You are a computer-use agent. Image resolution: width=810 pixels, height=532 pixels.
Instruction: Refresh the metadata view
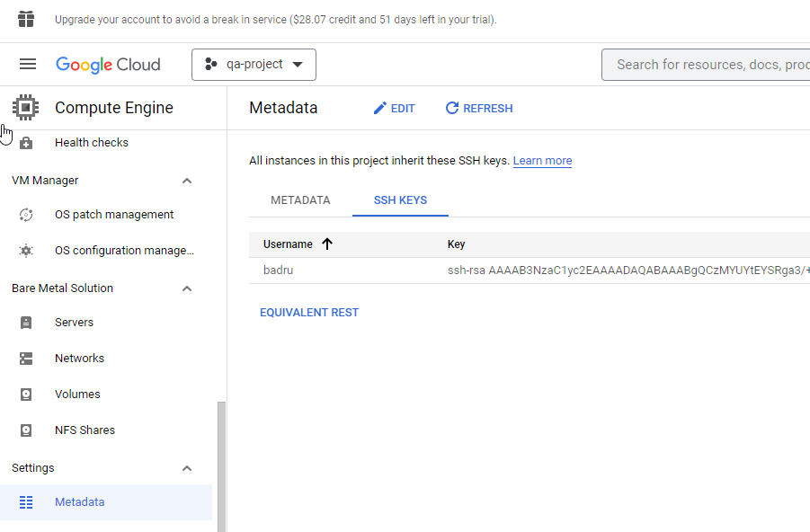tap(478, 108)
